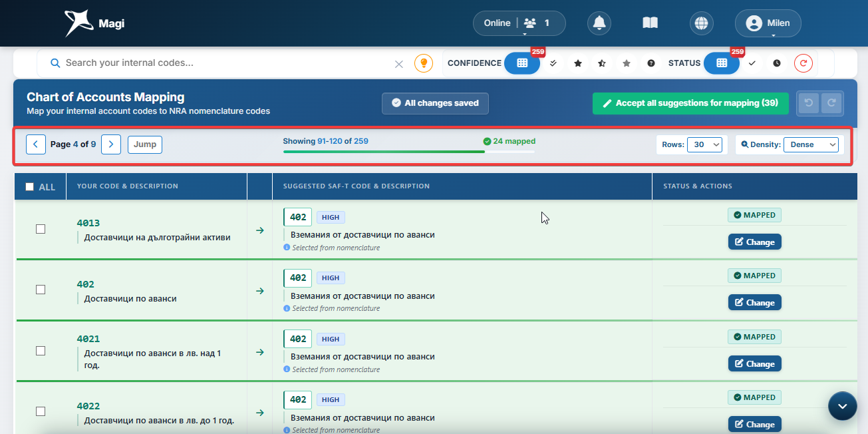868x434 pixels.
Task: Click the orange lightbulb hints icon
Action: coord(423,63)
